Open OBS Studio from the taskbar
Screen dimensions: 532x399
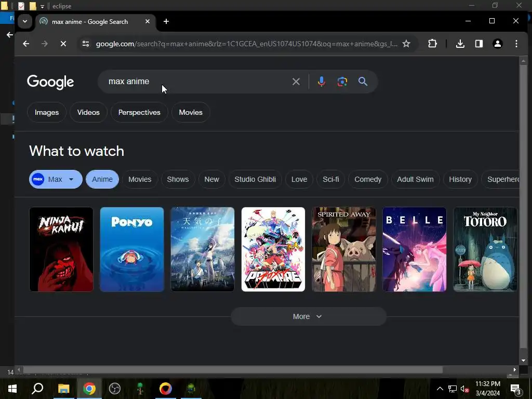point(115,389)
